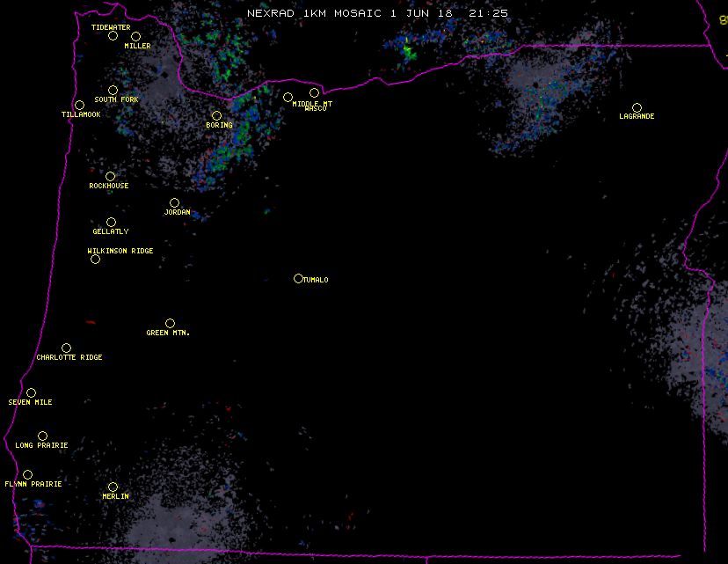Select the FLYNN PRAIRIE station circle
Screen dimensions: 728x564
pos(27,474)
